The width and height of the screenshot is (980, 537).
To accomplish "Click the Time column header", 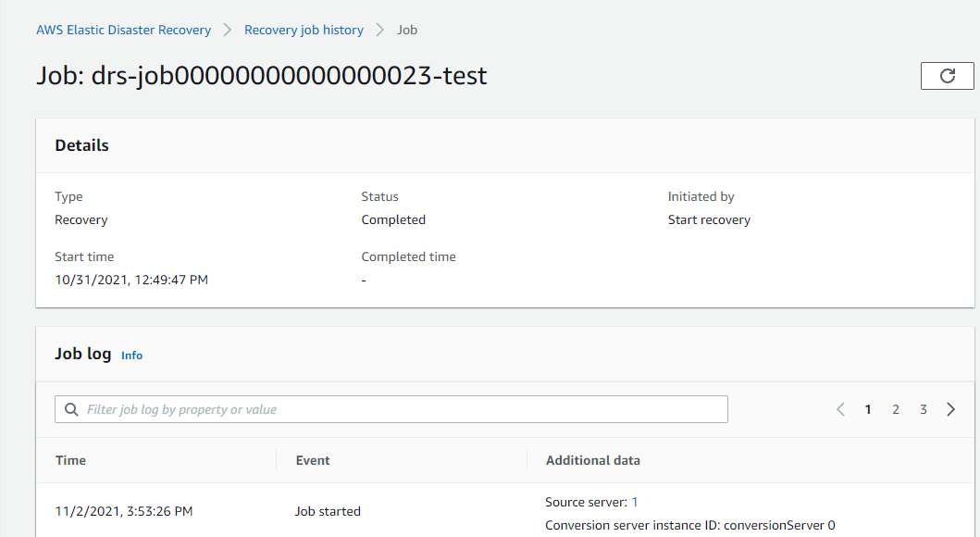I will [70, 460].
